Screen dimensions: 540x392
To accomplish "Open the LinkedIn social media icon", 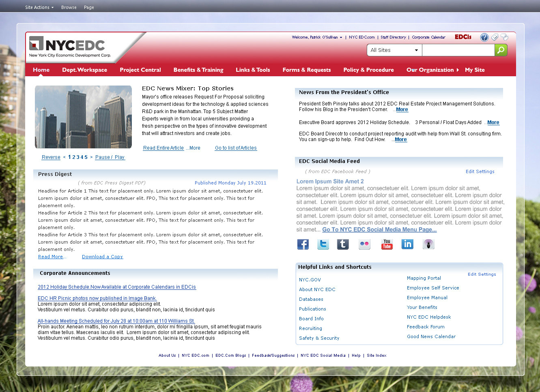I will 407,244.
